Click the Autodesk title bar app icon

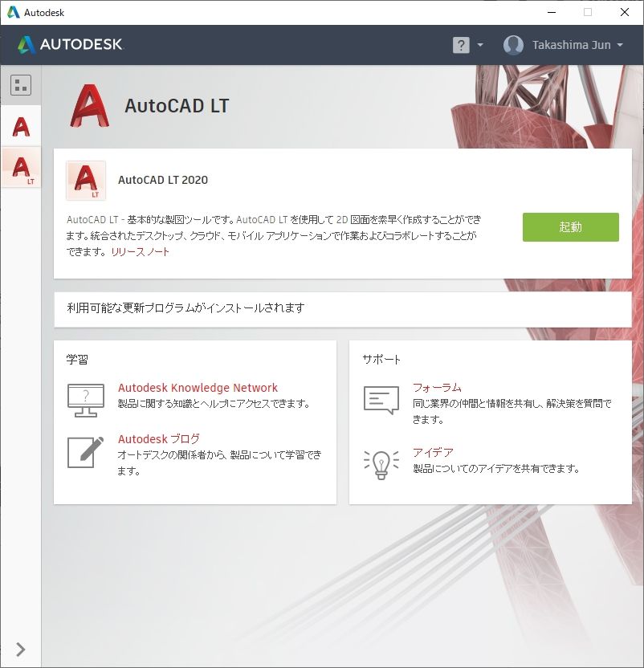click(x=13, y=12)
